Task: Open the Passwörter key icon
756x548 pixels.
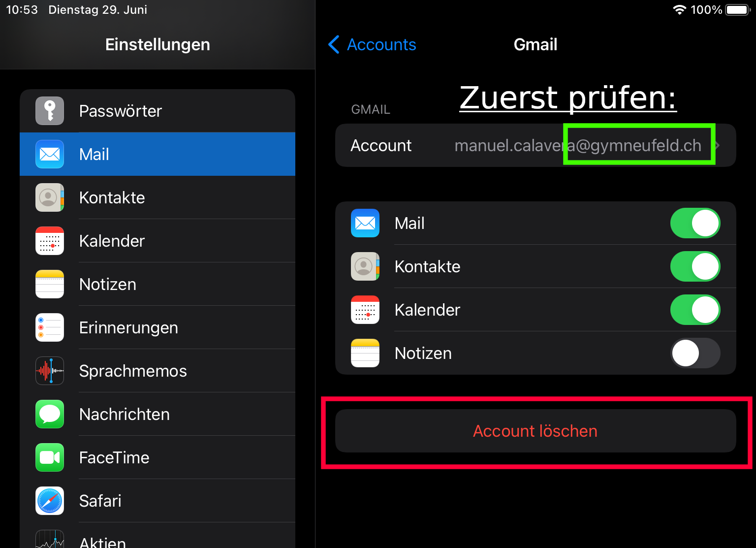Action: [x=50, y=111]
